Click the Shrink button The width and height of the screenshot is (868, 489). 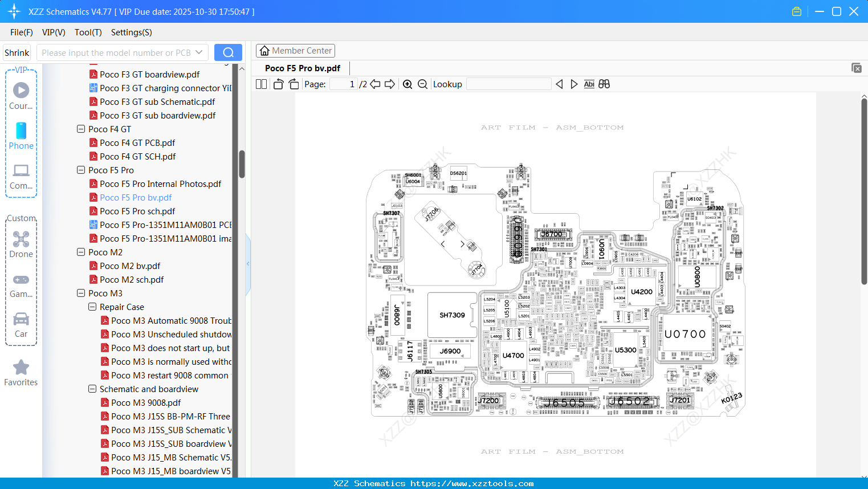[17, 52]
